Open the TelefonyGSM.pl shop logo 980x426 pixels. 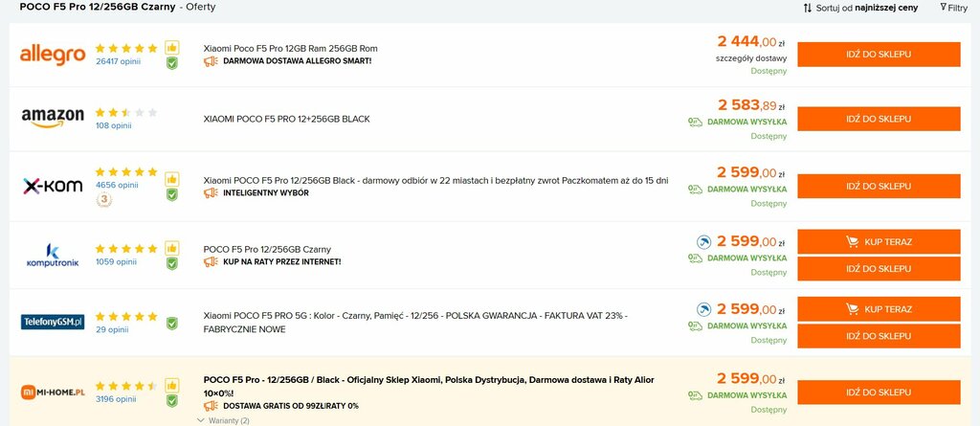53,323
